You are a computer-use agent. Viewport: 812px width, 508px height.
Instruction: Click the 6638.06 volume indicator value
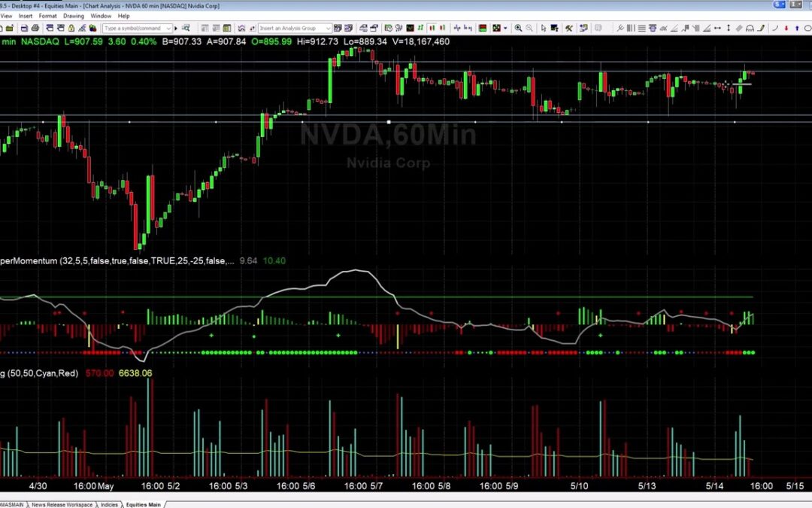(x=135, y=373)
